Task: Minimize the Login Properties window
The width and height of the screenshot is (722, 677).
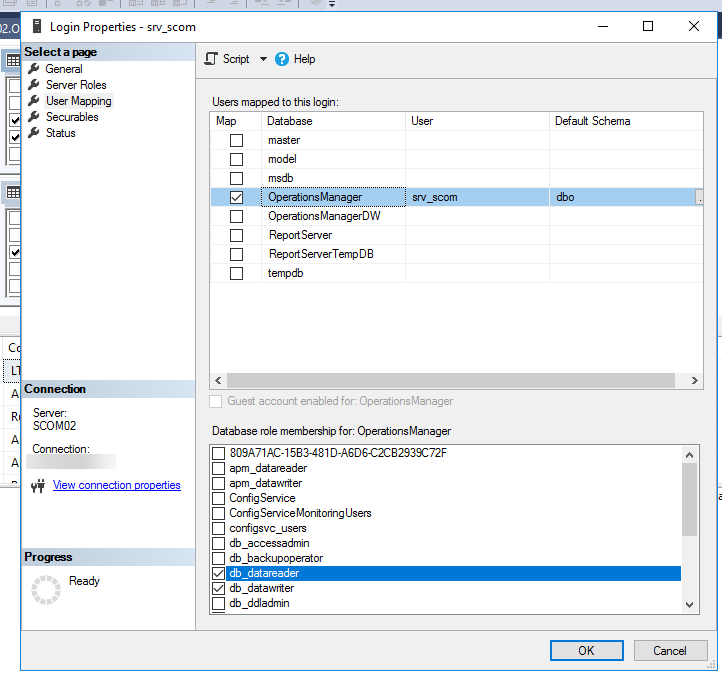Action: point(603,26)
